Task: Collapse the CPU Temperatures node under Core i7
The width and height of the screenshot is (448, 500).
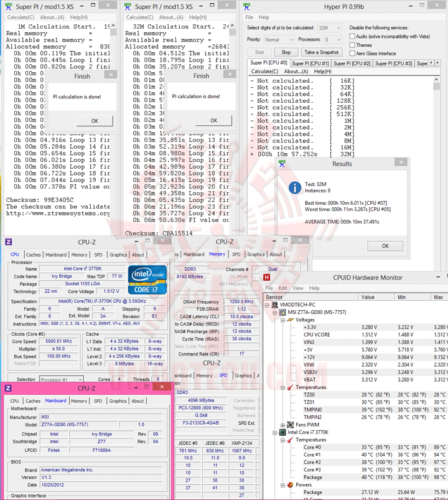Action: [x=282, y=440]
